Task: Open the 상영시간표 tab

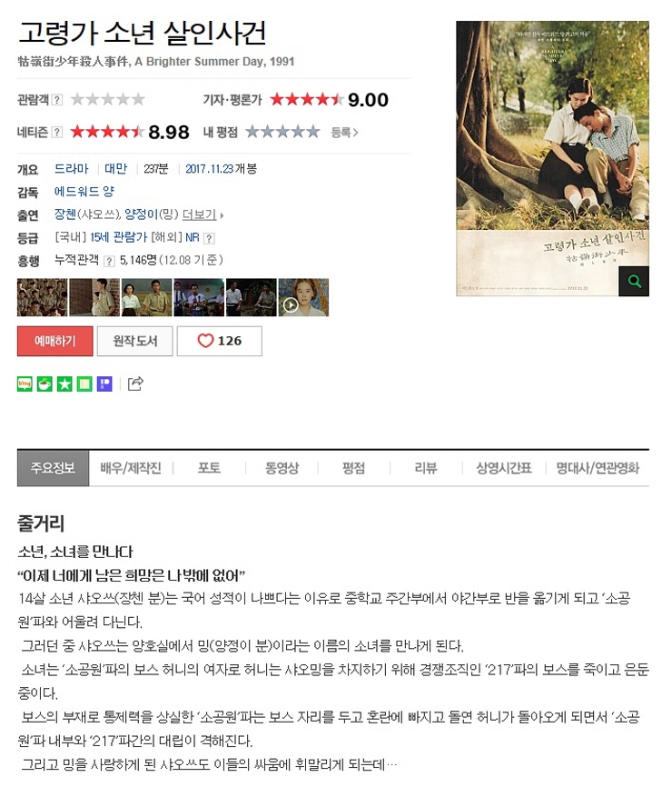Action: pyautogui.click(x=504, y=468)
